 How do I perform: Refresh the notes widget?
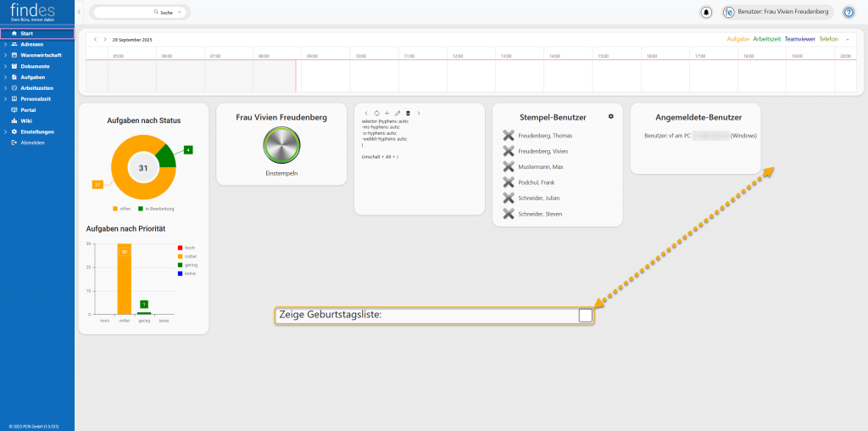coord(376,113)
